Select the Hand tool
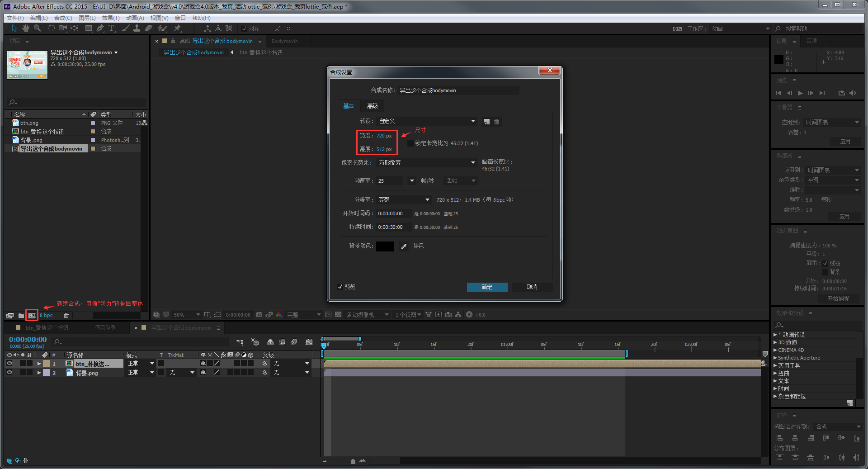This screenshot has width=868, height=469. [x=26, y=28]
